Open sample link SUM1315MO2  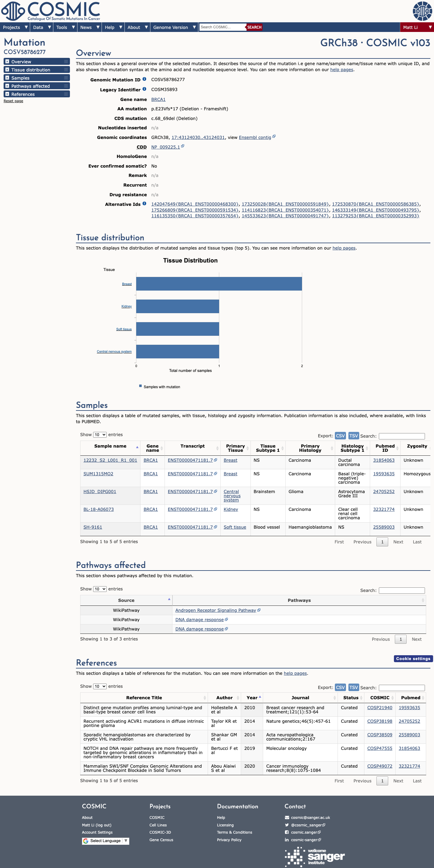coord(98,474)
